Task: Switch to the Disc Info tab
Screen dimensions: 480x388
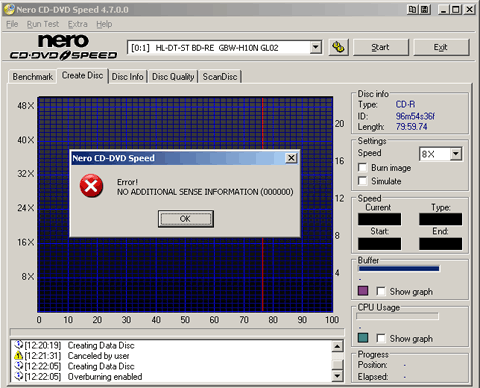Action: 128,77
